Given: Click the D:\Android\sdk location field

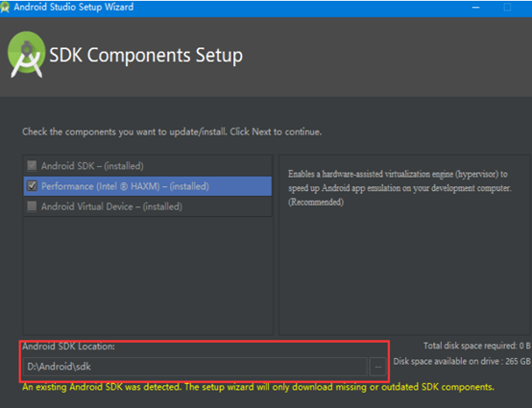Looking at the screenshot, I should 196,367.
